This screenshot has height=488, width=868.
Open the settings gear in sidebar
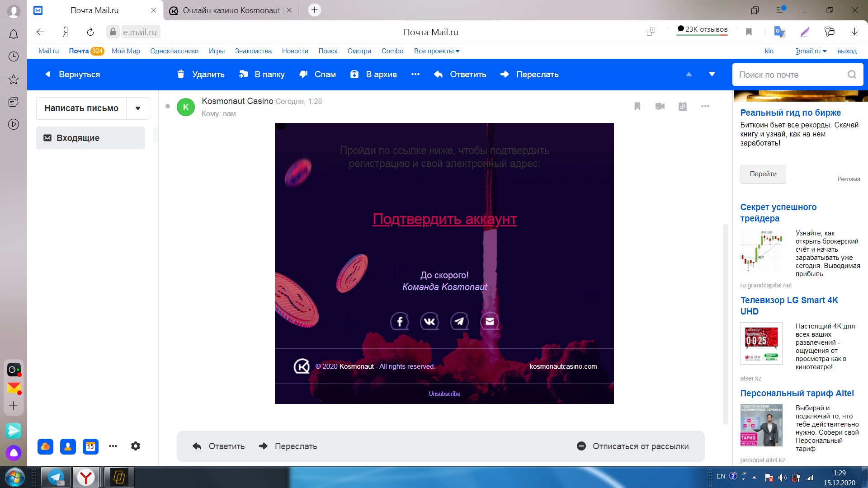point(136,446)
